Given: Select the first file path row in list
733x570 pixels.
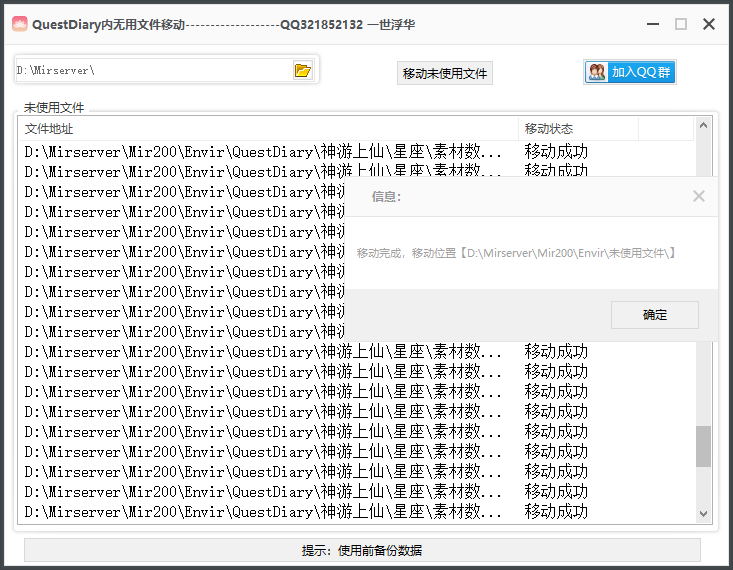Looking at the screenshot, I should [357, 152].
